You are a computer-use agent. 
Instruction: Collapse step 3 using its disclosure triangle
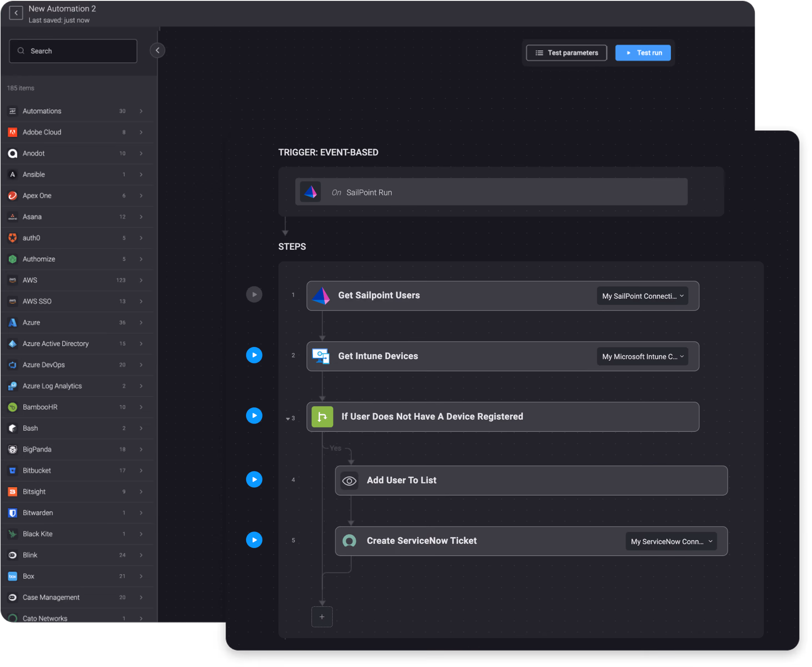tap(288, 419)
